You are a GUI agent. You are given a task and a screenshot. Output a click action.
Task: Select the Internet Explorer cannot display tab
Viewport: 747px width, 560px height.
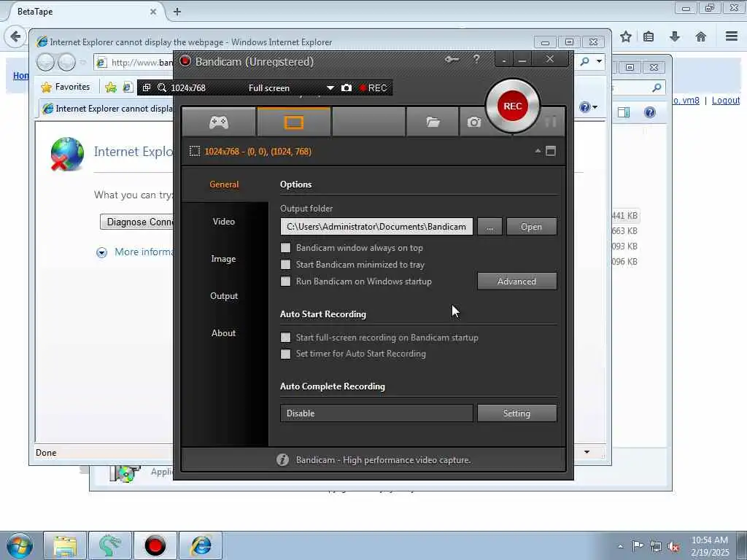click(x=107, y=109)
